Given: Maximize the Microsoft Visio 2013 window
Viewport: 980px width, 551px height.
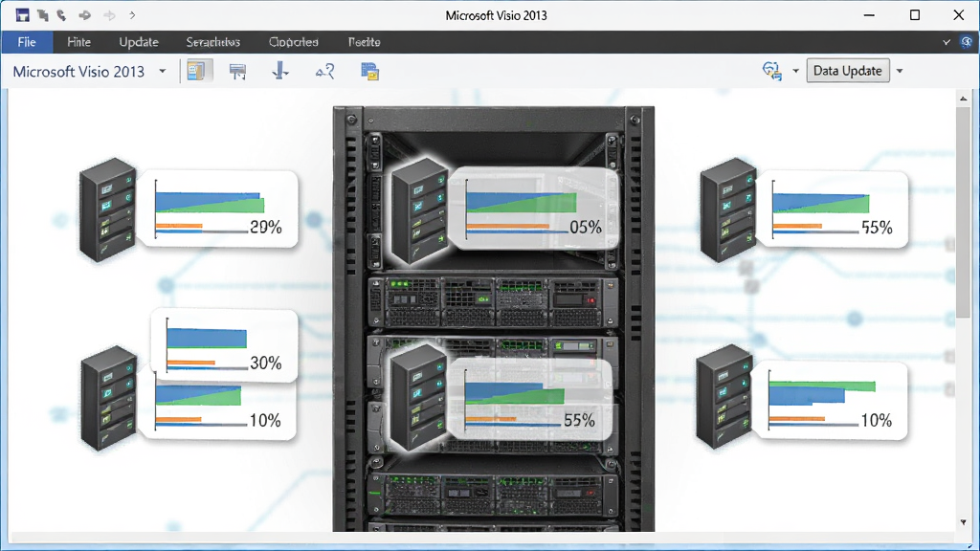Looking at the screenshot, I should point(914,15).
